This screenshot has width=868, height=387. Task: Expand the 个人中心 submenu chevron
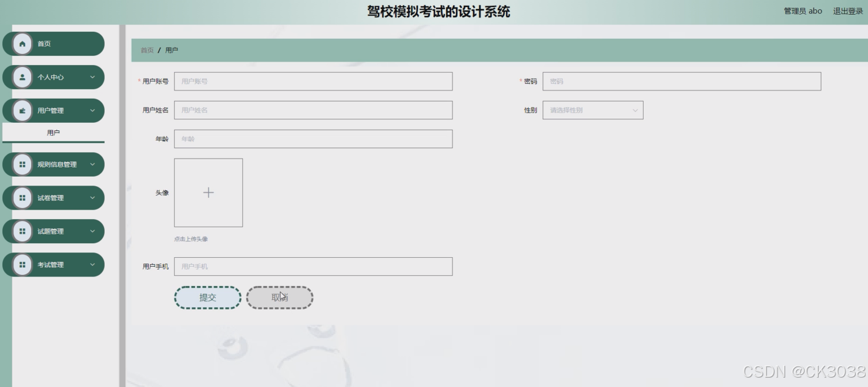[91, 77]
